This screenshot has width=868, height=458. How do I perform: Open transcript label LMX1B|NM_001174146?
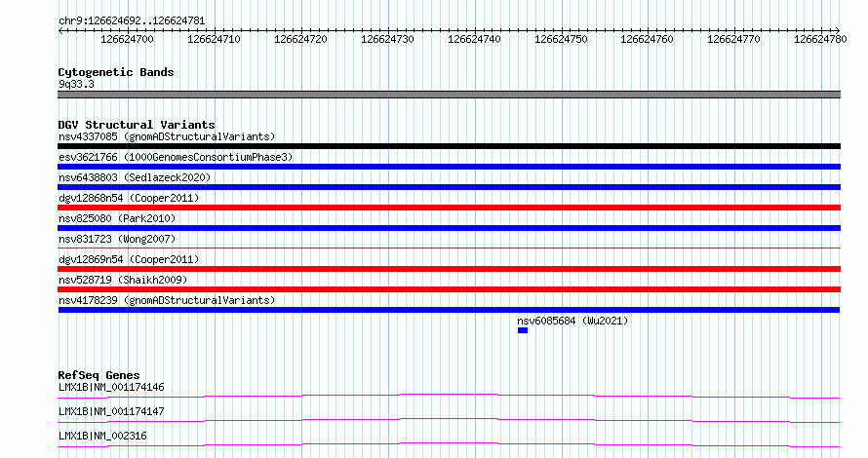[x=111, y=387]
